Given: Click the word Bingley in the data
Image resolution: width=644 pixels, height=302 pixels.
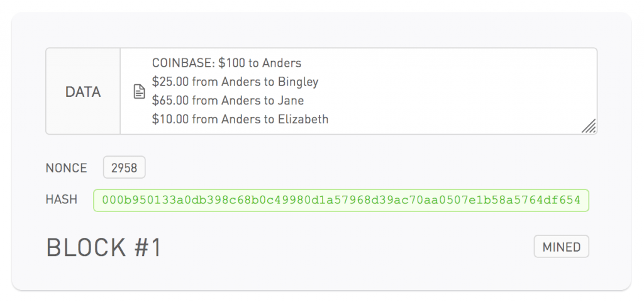Looking at the screenshot, I should pyautogui.click(x=298, y=82).
